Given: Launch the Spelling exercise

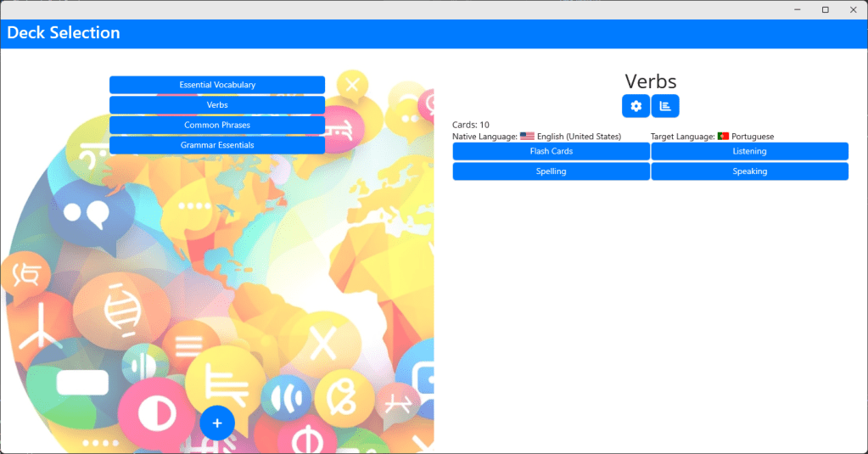Looking at the screenshot, I should pyautogui.click(x=551, y=171).
